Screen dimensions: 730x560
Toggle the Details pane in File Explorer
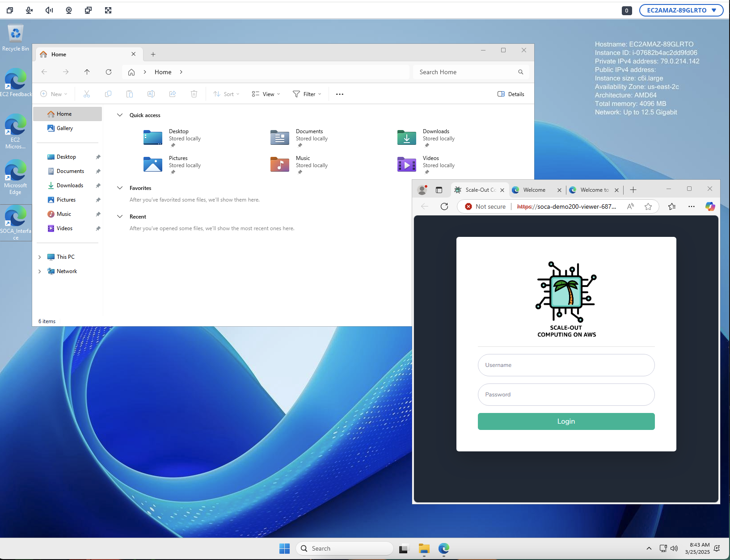coord(511,94)
